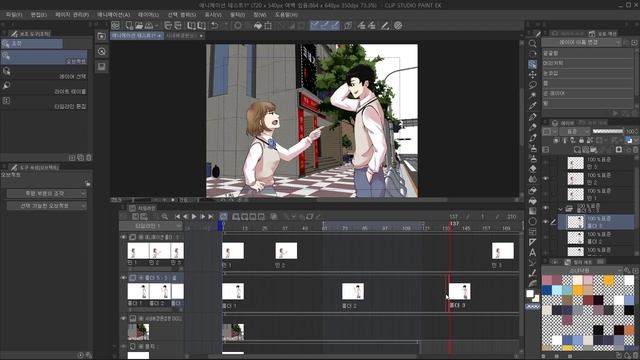Open color set name dropdown
The image size is (640, 360).
581,271
